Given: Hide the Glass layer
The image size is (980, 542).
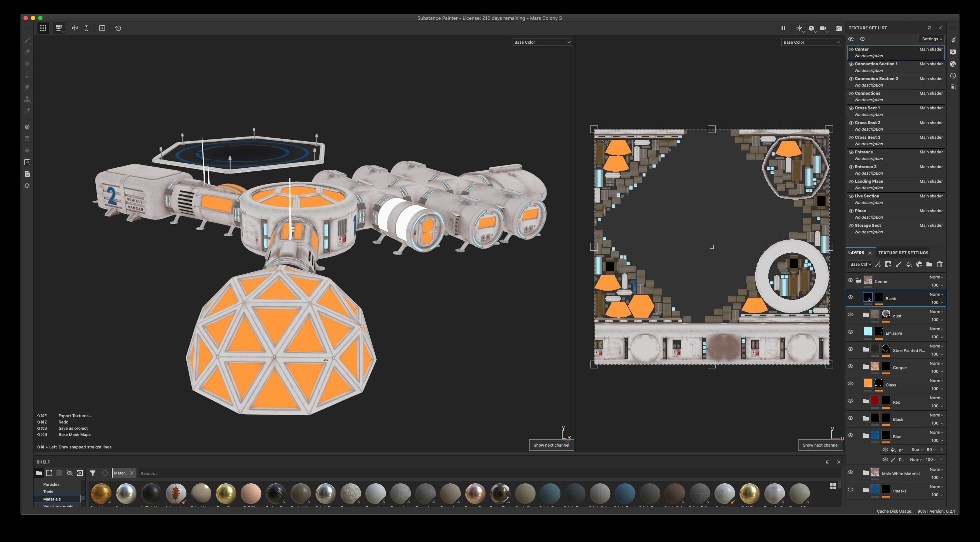Looking at the screenshot, I should click(x=851, y=384).
